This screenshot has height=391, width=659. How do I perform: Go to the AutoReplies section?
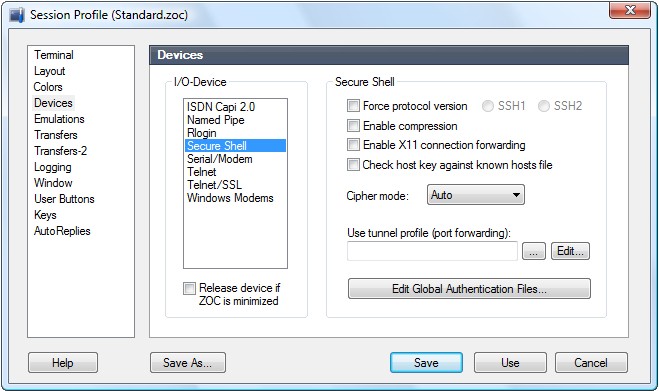pos(62,231)
